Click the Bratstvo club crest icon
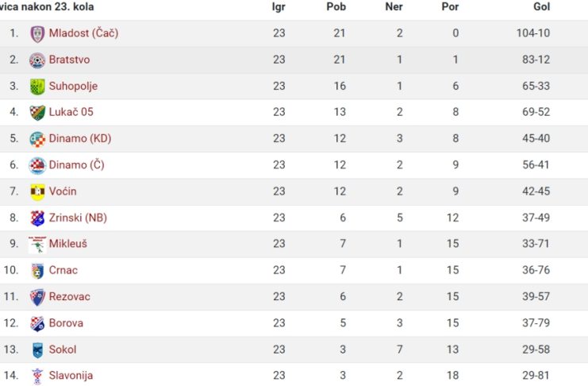The image size is (588, 386). pyautogui.click(x=37, y=60)
